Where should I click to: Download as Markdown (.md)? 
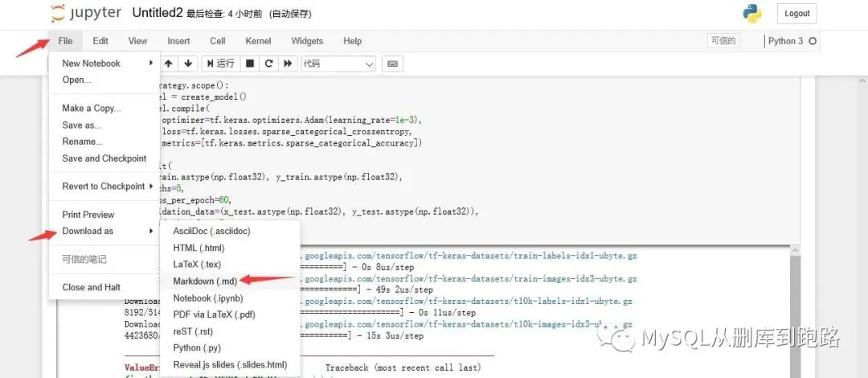[230, 281]
